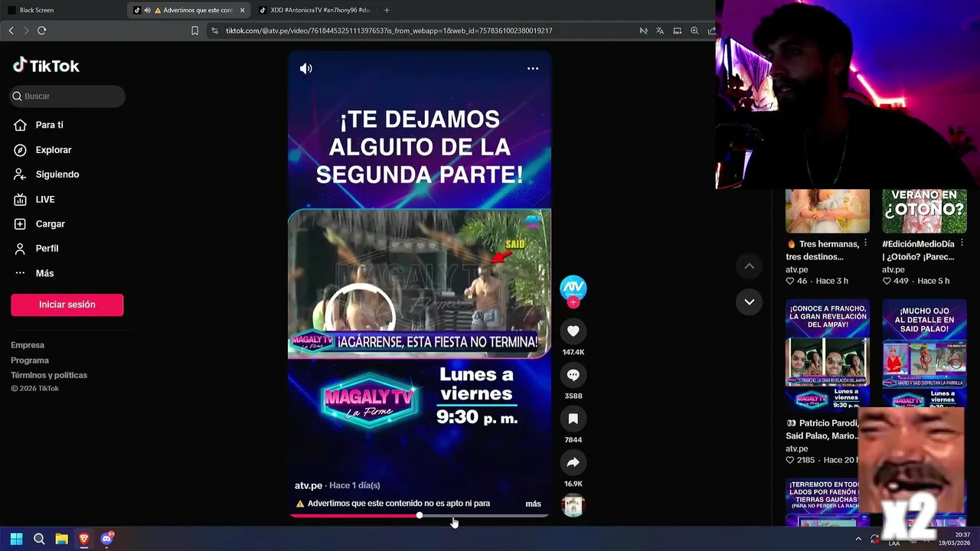Viewport: 980px width, 551px height.
Task: Open the ATV creator avatar
Action: (573, 288)
